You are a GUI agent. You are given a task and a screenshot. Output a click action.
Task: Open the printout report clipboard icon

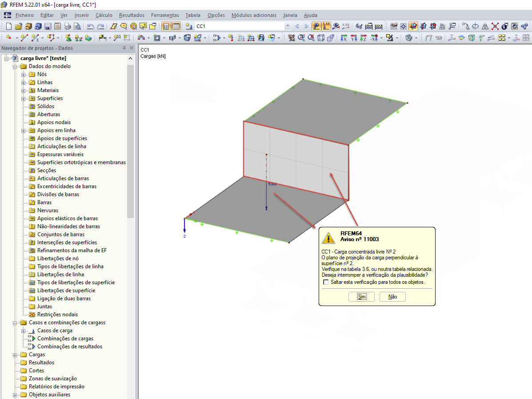(57, 26)
